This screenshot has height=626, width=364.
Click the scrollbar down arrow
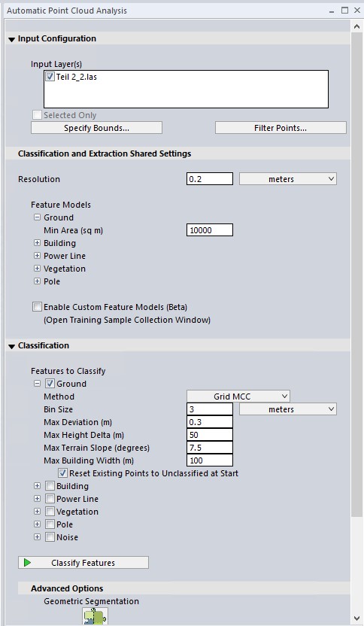pos(356,618)
